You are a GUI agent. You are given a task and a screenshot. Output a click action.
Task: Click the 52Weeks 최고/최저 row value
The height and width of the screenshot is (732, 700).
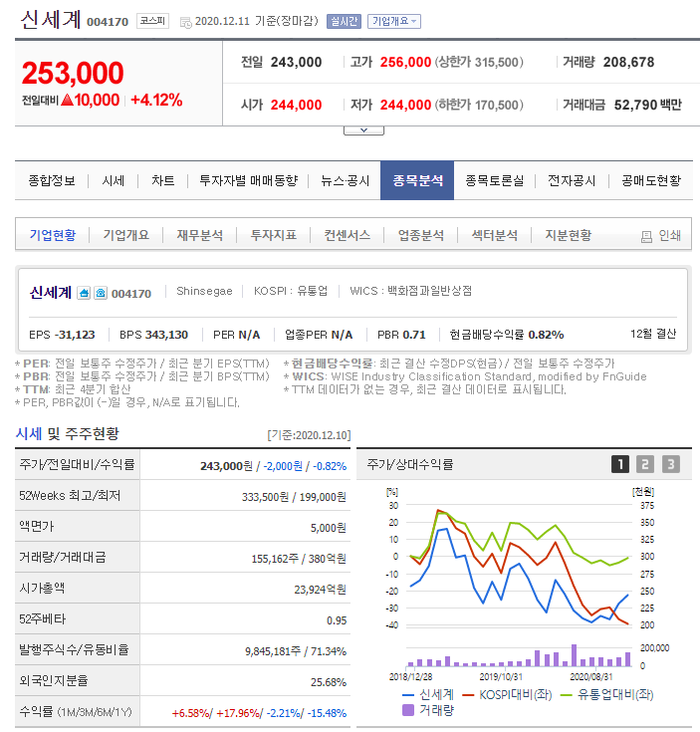click(x=294, y=497)
